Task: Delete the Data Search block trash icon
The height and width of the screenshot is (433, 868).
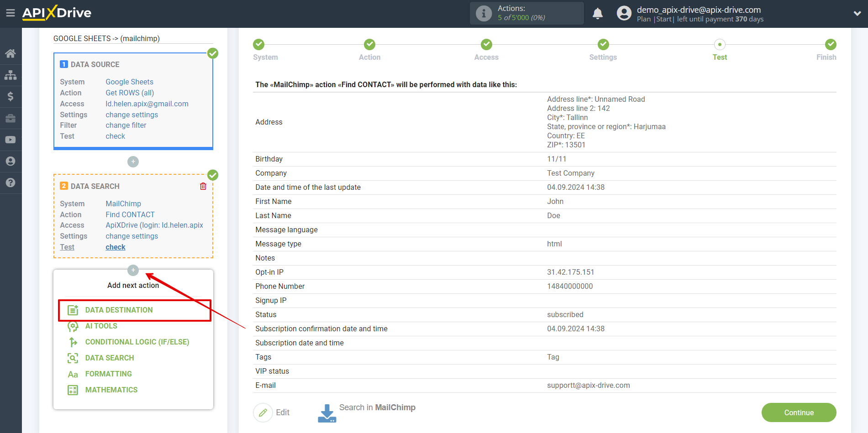Action: click(203, 186)
